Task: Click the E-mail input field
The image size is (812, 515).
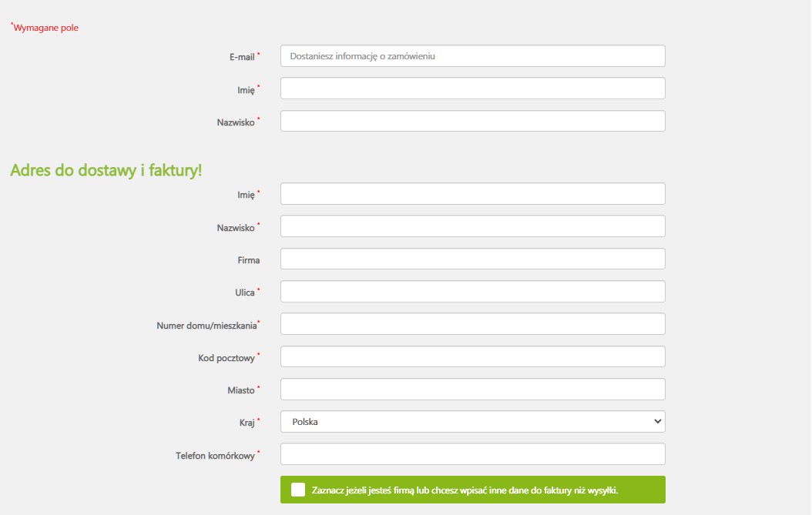Action: pos(473,56)
